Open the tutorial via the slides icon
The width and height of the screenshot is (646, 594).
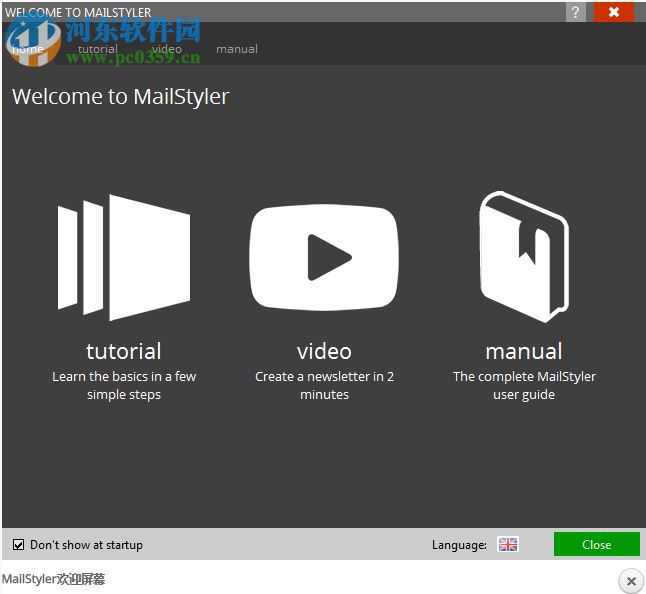pos(124,257)
